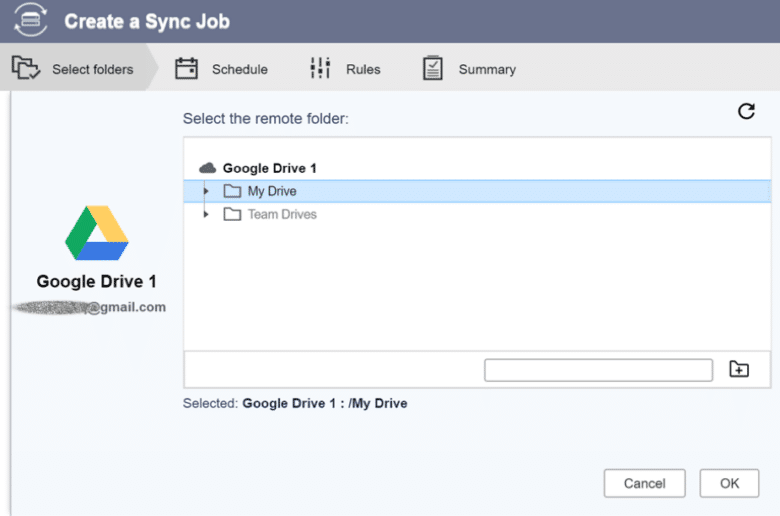This screenshot has height=516, width=780.
Task: Confirm with the OK button
Action: (729, 483)
